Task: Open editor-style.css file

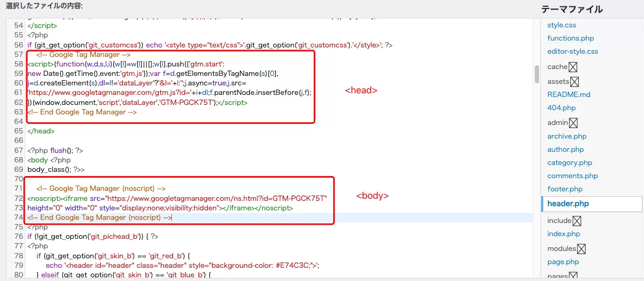Action: (573, 51)
